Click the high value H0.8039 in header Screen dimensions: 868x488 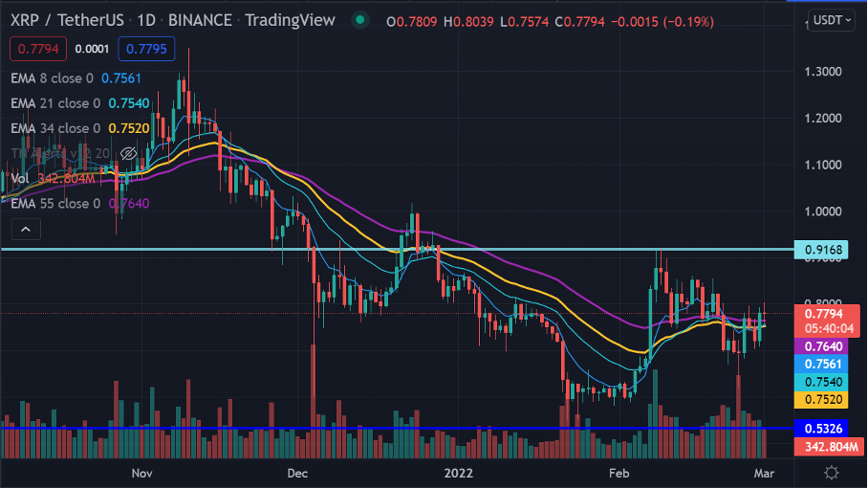pos(468,22)
